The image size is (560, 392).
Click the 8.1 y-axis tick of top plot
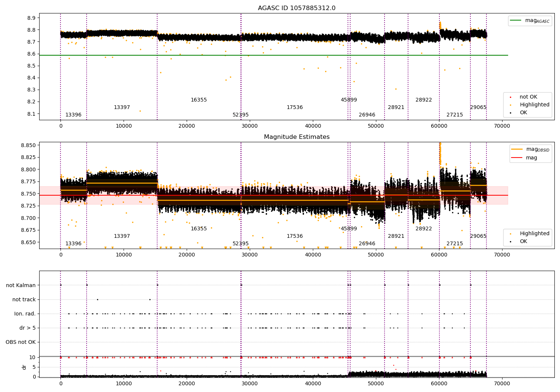[x=31, y=114]
